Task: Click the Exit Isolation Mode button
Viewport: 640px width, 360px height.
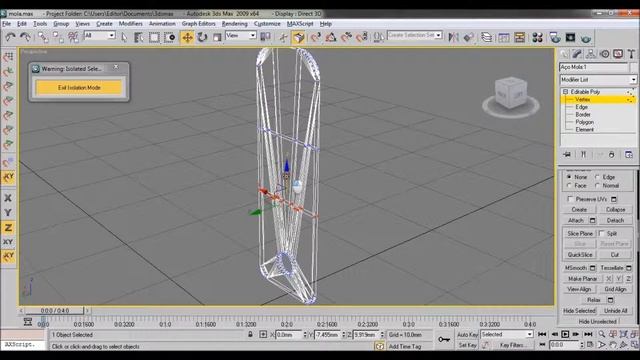Action: [79, 87]
